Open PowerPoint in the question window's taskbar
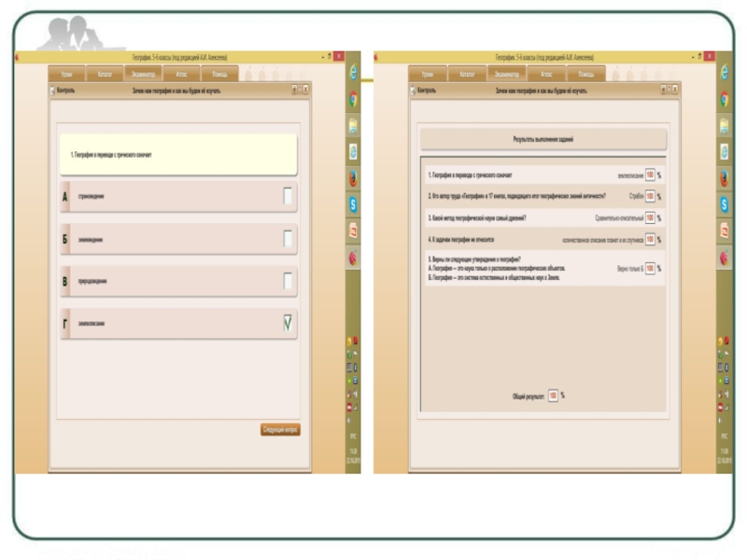The height and width of the screenshot is (560, 747). click(x=353, y=231)
